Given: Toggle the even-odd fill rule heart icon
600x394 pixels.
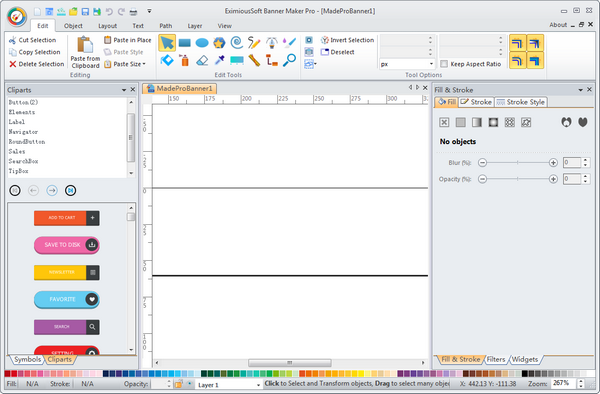Looking at the screenshot, I should pyautogui.click(x=566, y=122).
